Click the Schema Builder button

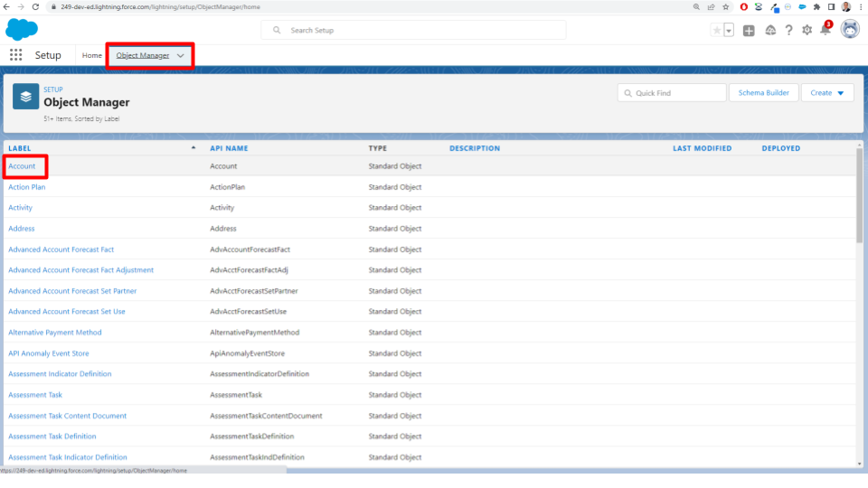pos(763,93)
